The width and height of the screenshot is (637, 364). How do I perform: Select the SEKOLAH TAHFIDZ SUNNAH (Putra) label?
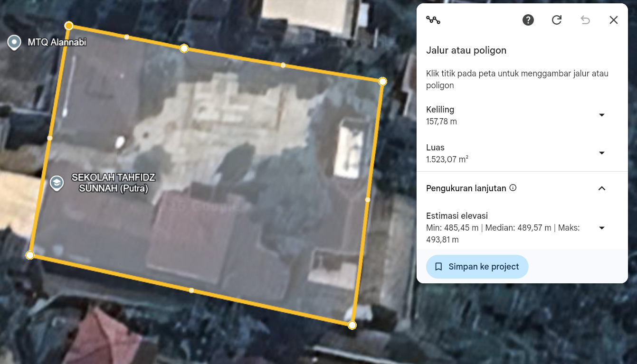point(114,183)
